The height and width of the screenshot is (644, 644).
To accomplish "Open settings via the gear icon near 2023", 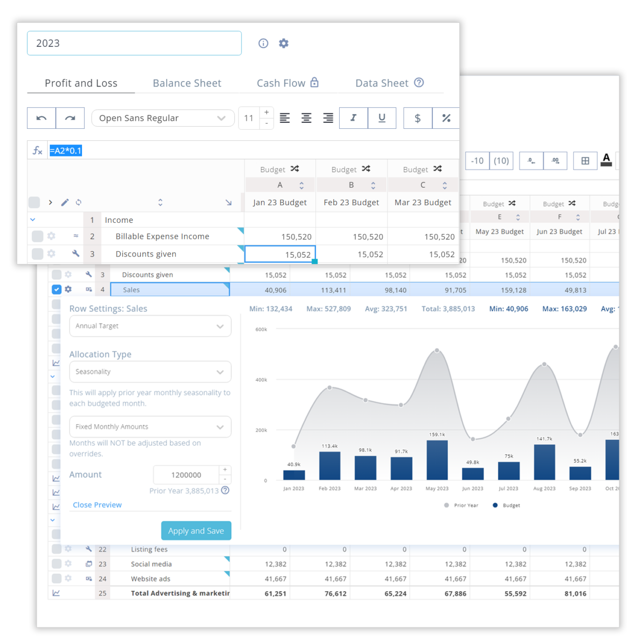I will pyautogui.click(x=284, y=43).
